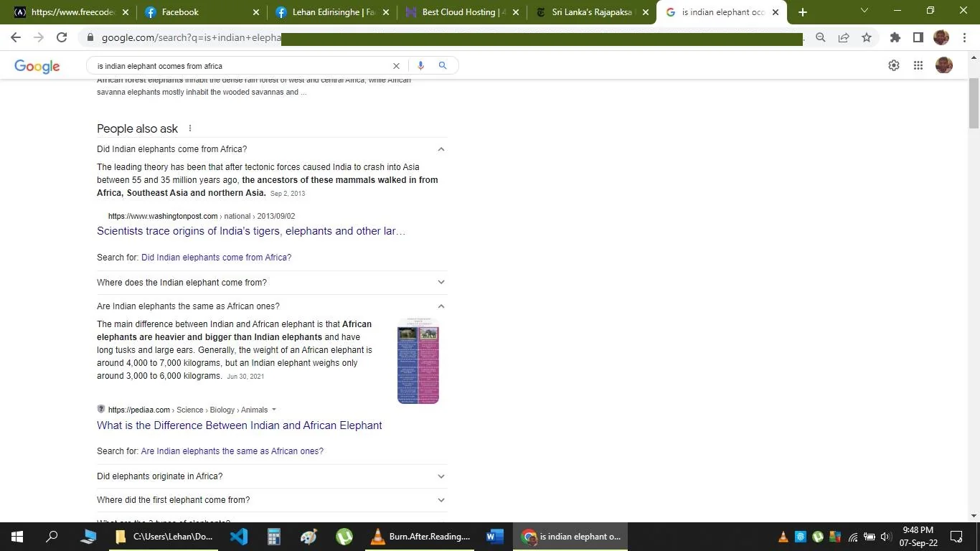Show the clock and calendar flyout
The image size is (980, 551).
coord(918,537)
